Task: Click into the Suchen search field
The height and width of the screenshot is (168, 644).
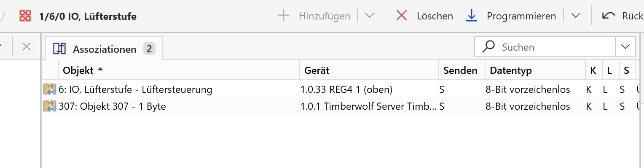Action: (x=545, y=47)
